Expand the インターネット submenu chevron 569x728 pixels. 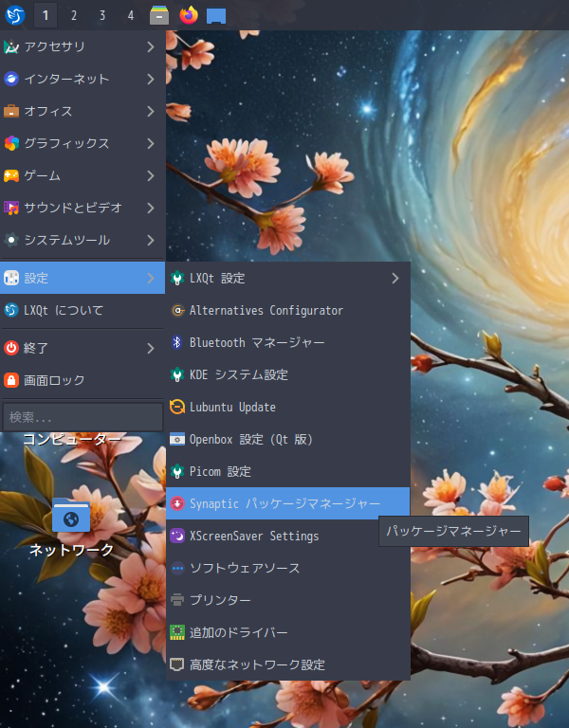pos(151,79)
